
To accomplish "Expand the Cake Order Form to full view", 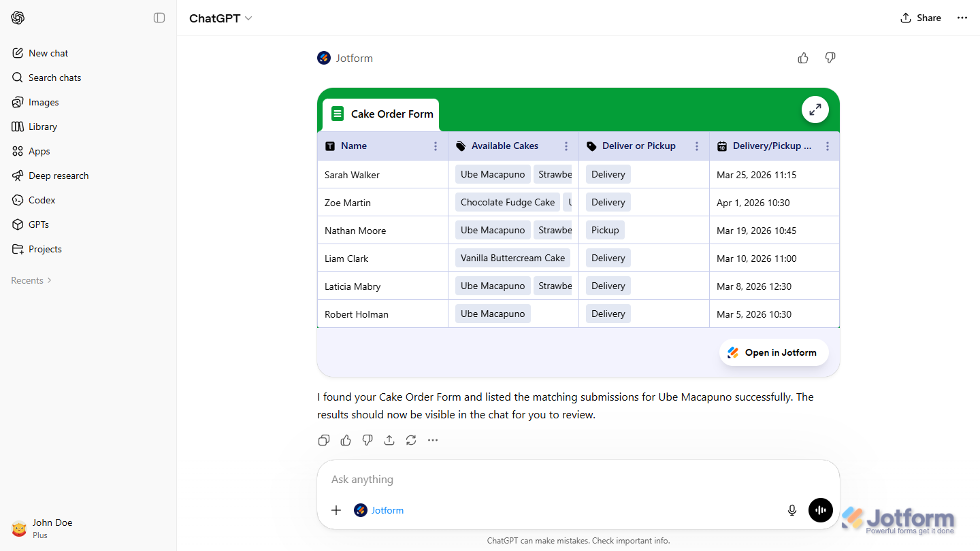I will (815, 110).
